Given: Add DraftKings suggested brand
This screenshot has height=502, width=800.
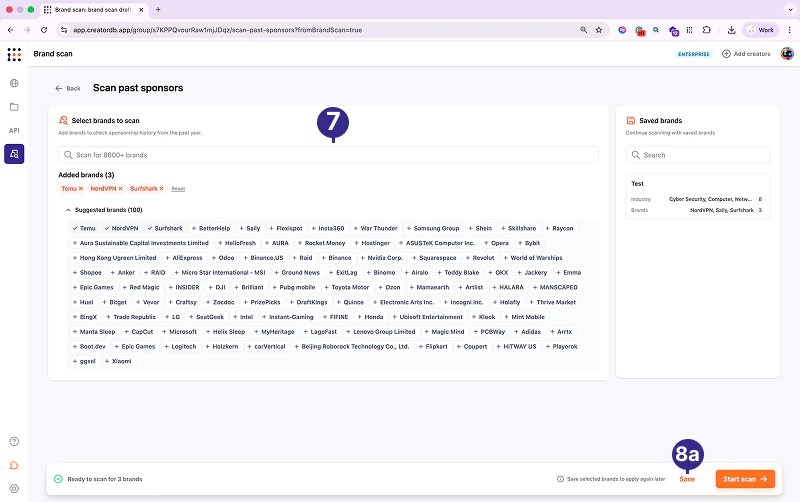Looking at the screenshot, I should [x=308, y=303].
